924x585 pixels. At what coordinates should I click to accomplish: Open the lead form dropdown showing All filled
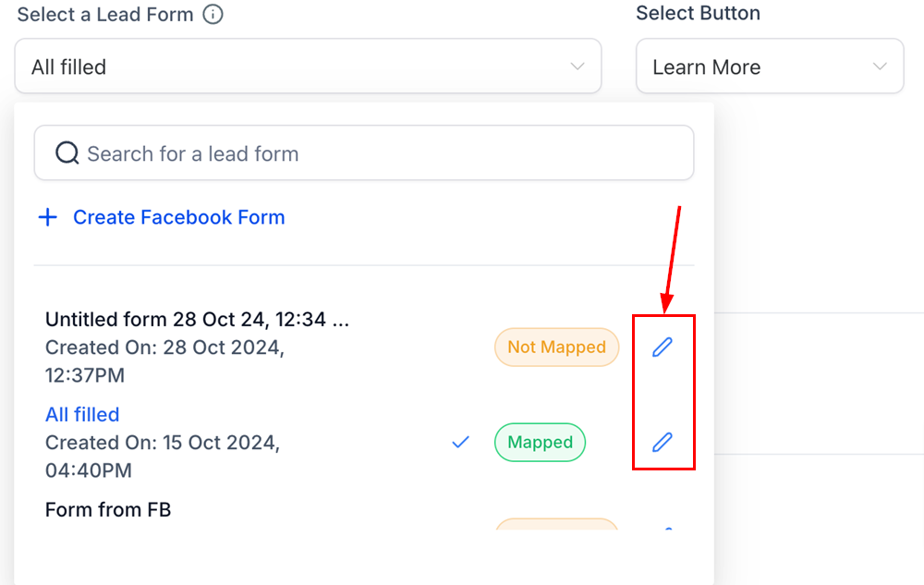click(x=308, y=67)
